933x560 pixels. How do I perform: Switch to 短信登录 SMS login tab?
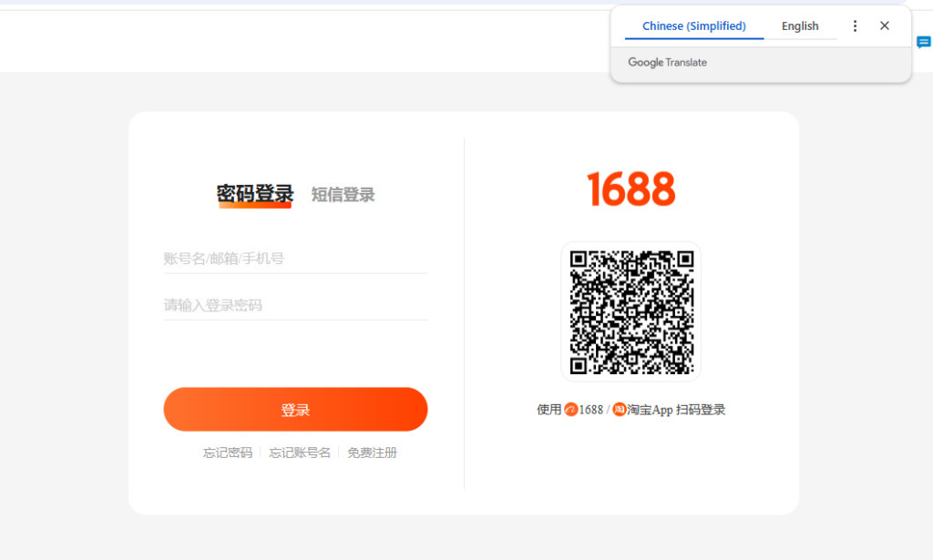[x=342, y=195]
